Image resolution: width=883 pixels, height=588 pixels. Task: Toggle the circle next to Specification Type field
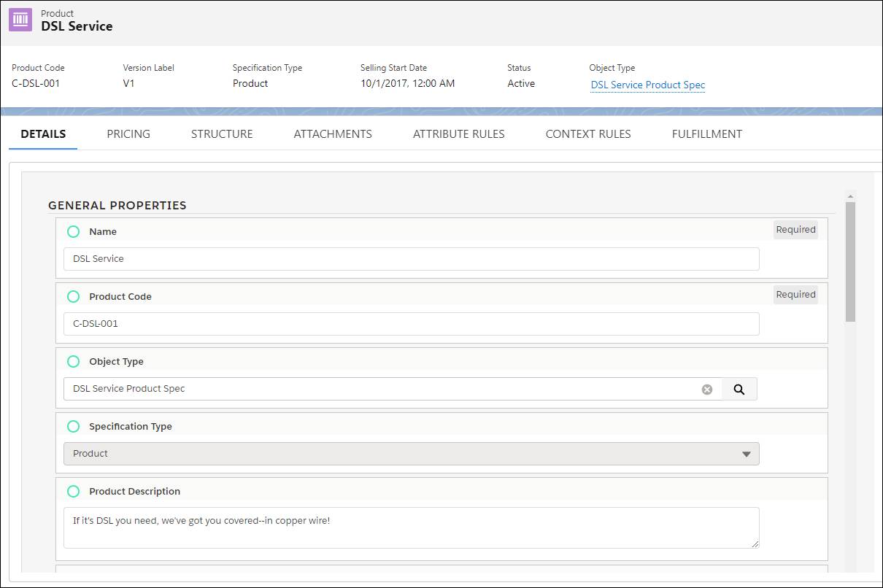point(73,426)
